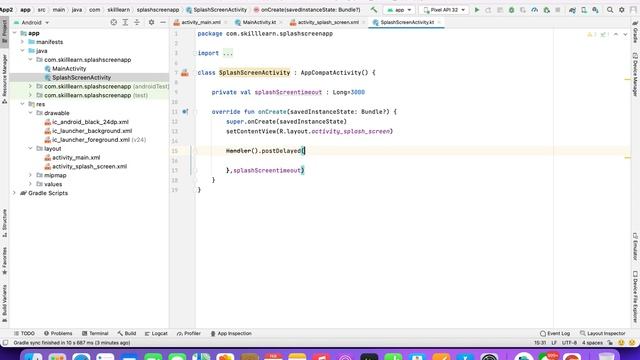Collapse the res folder
The width and height of the screenshot is (640, 360).
[22, 104]
